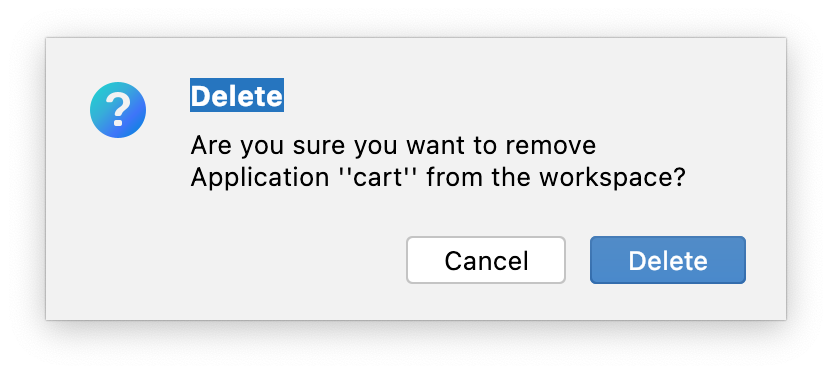Click the "Are you sure" message line
Screen dimensions: 832x374
click(393, 145)
